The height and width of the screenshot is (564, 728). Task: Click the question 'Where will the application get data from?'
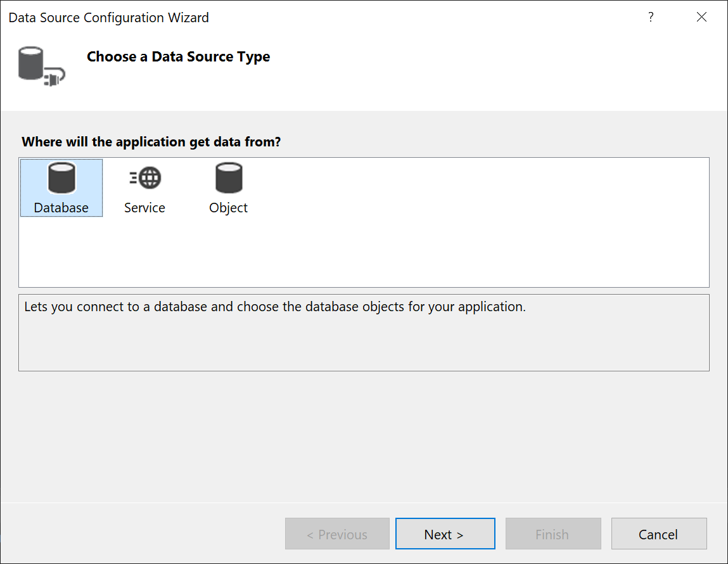(151, 141)
